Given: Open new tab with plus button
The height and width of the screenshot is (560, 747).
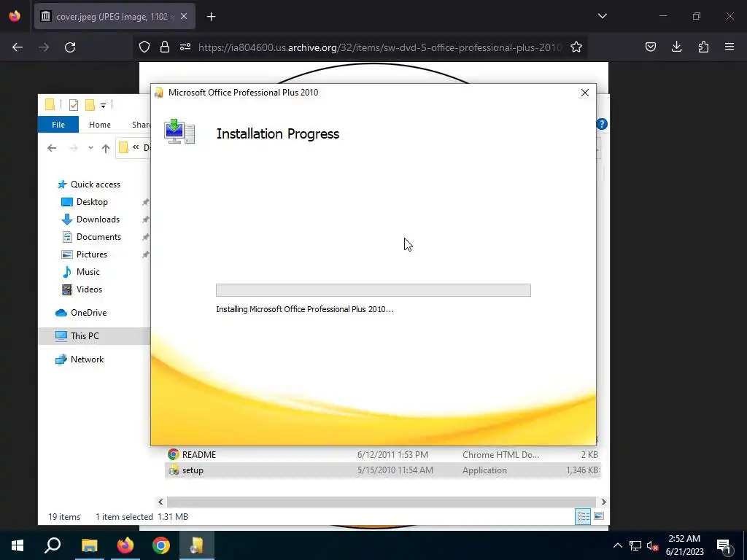Looking at the screenshot, I should click(x=211, y=17).
